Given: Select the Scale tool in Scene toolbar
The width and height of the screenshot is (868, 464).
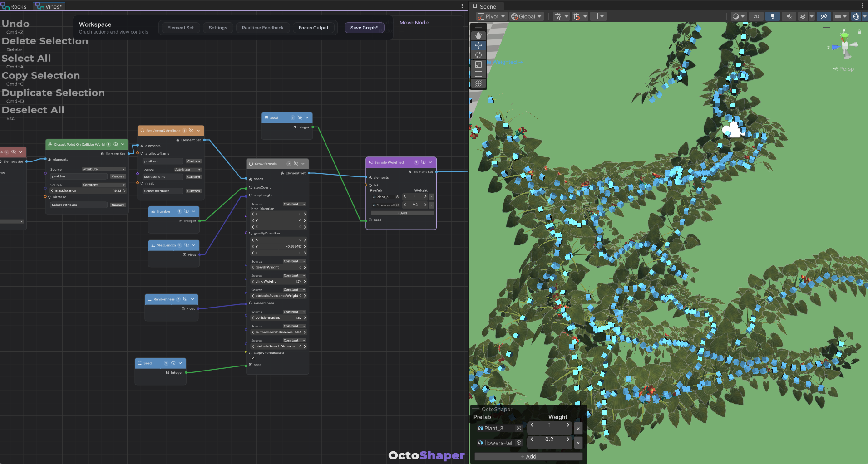Looking at the screenshot, I should click(478, 64).
